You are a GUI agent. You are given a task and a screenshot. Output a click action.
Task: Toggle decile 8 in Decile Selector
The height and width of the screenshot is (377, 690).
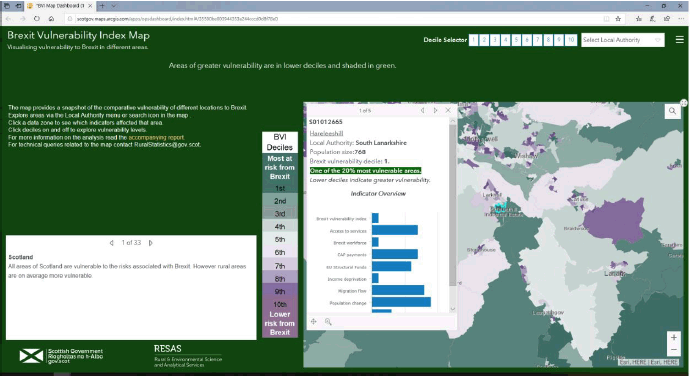tap(548, 40)
